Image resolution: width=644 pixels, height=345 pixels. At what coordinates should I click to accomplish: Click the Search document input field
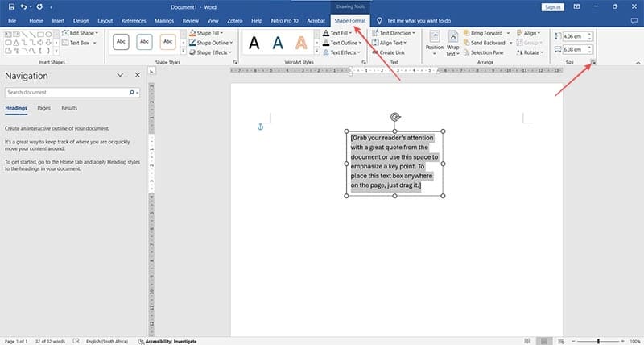[64, 93]
